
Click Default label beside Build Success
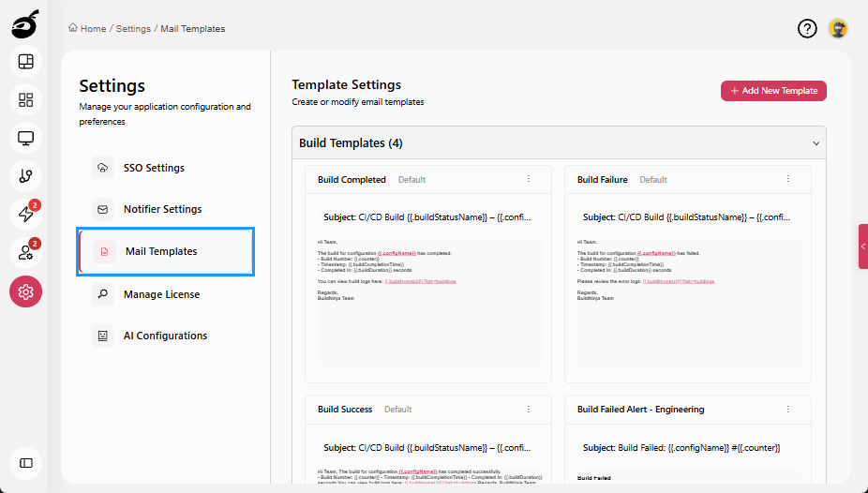398,410
